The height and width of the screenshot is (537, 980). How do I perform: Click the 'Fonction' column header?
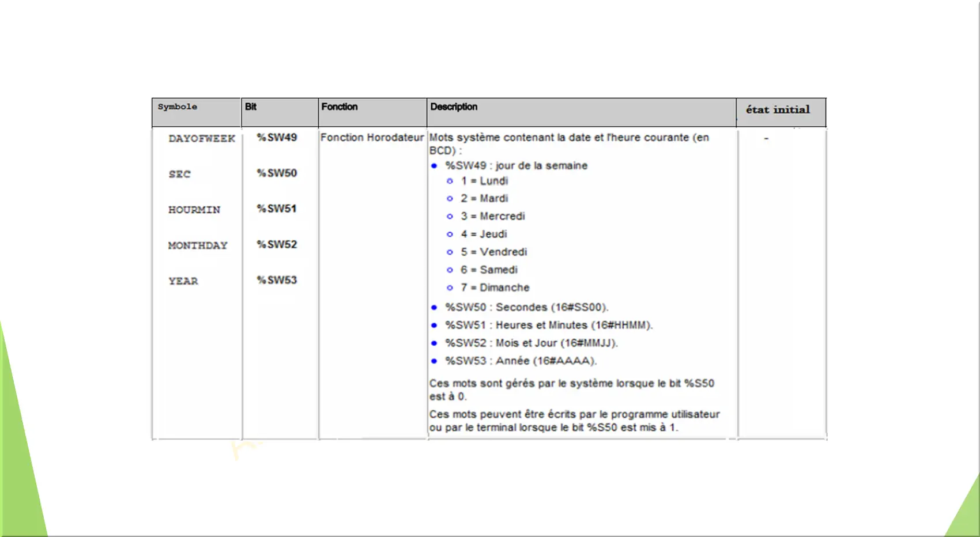point(372,112)
